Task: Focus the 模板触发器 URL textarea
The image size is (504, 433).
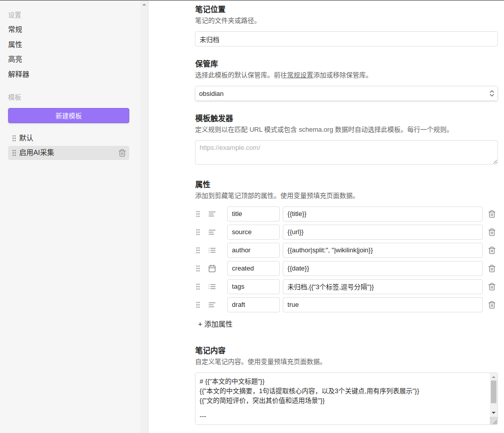Action: pos(346,152)
